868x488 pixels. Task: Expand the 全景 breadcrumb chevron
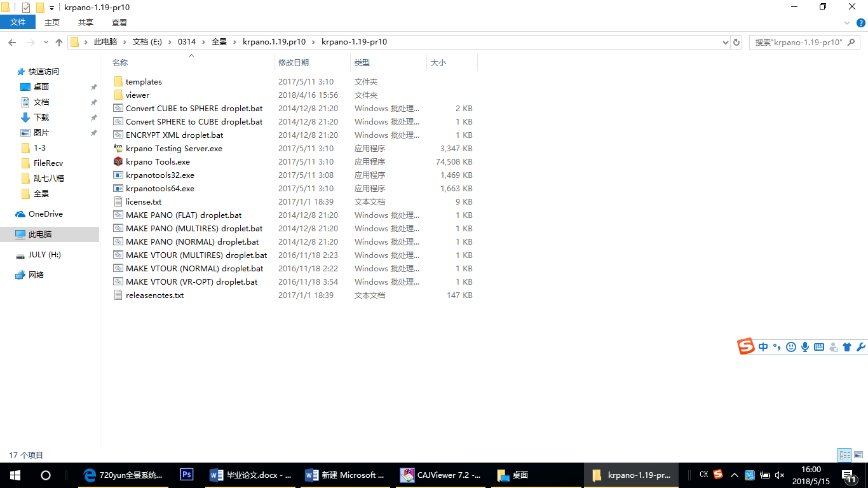[x=234, y=42]
